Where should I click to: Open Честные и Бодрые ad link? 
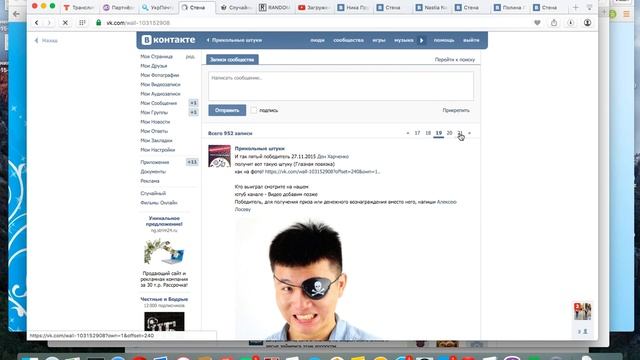pos(164,299)
